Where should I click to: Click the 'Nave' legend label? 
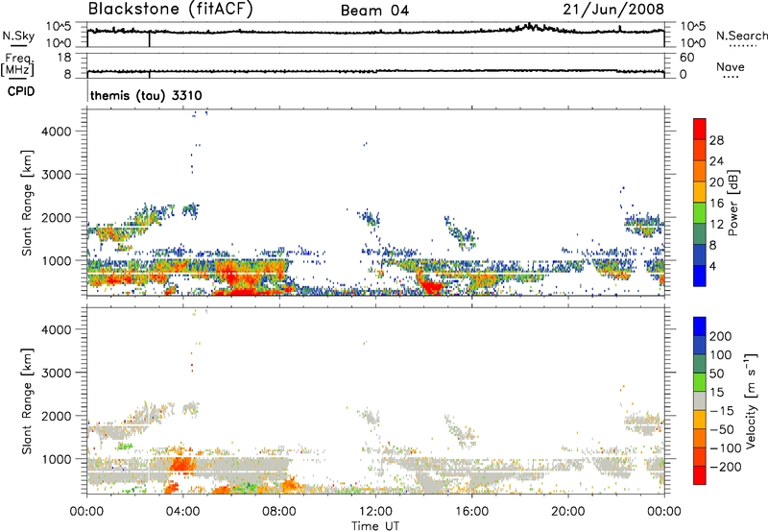coord(731,67)
